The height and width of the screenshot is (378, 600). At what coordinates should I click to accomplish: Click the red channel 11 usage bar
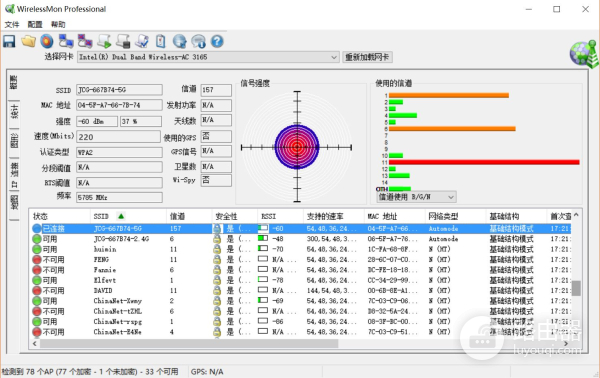pos(484,162)
